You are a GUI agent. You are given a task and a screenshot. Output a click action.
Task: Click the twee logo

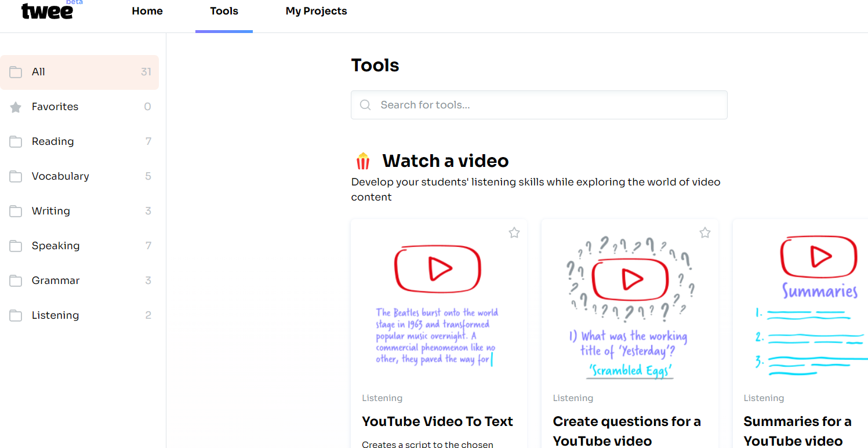(x=47, y=11)
